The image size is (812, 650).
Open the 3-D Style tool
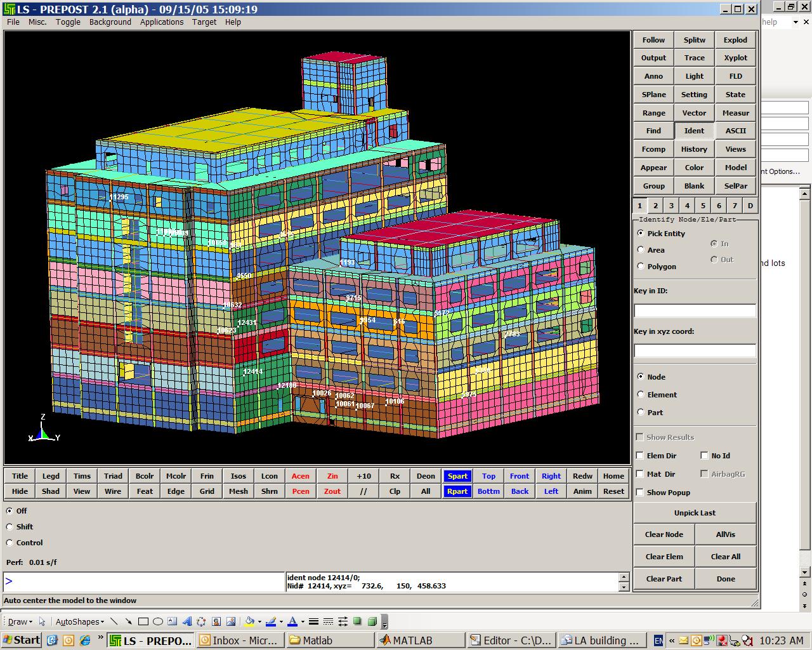[x=372, y=621]
